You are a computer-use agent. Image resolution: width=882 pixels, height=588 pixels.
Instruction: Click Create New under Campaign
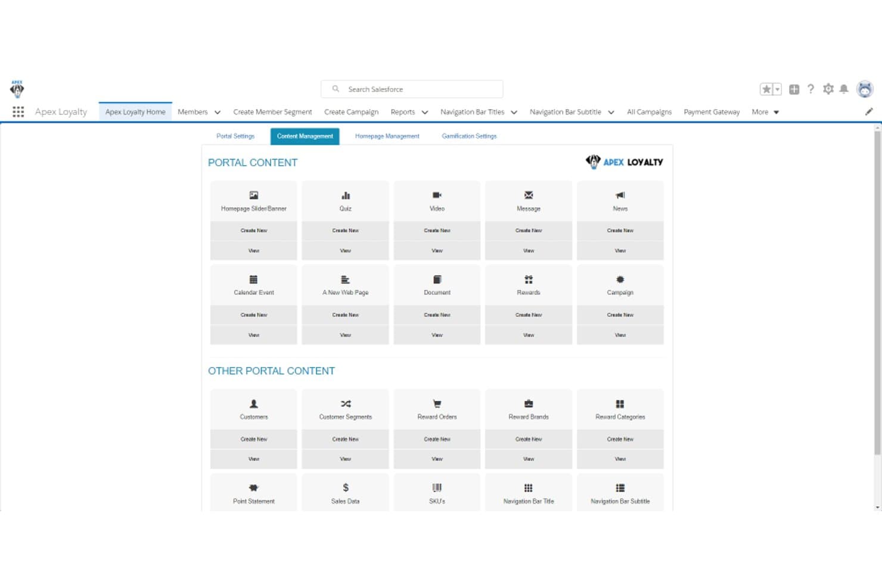click(620, 315)
